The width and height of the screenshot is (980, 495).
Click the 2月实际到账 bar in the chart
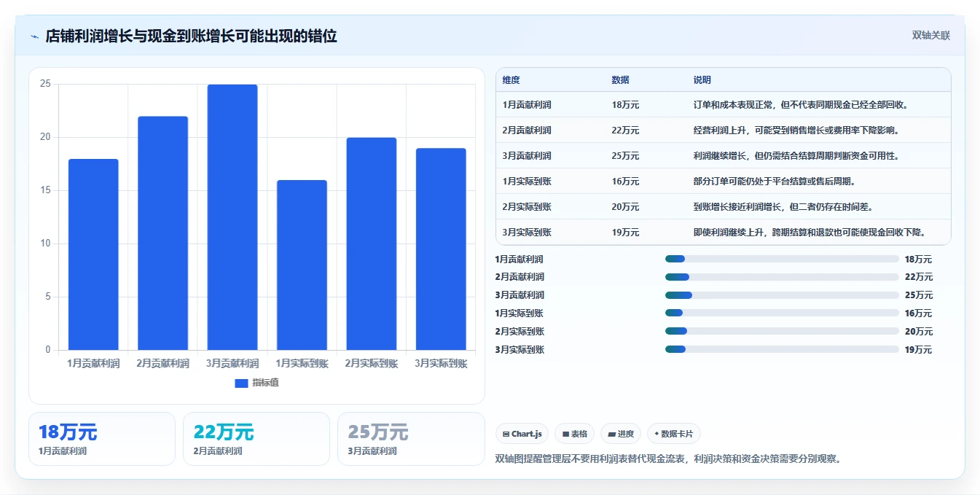tap(372, 244)
